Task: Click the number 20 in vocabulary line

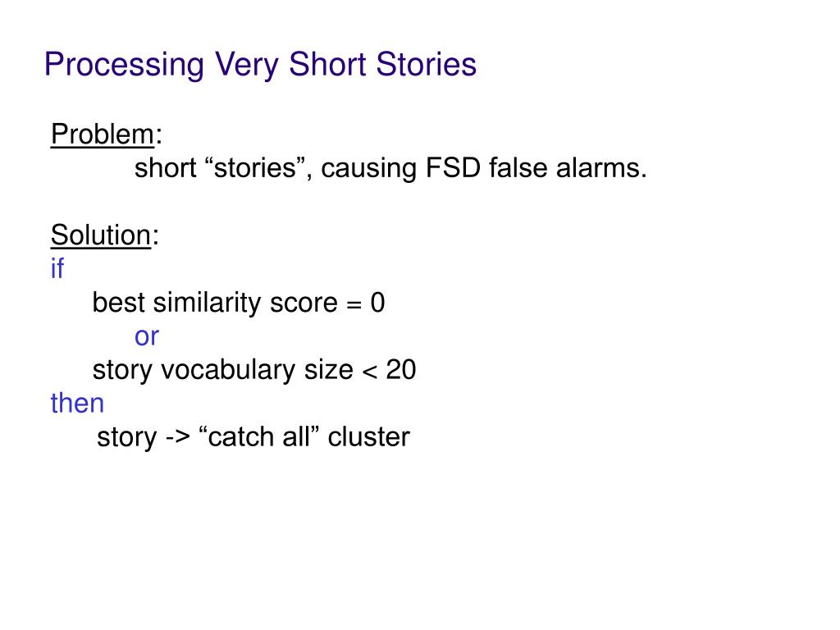Action: [400, 370]
